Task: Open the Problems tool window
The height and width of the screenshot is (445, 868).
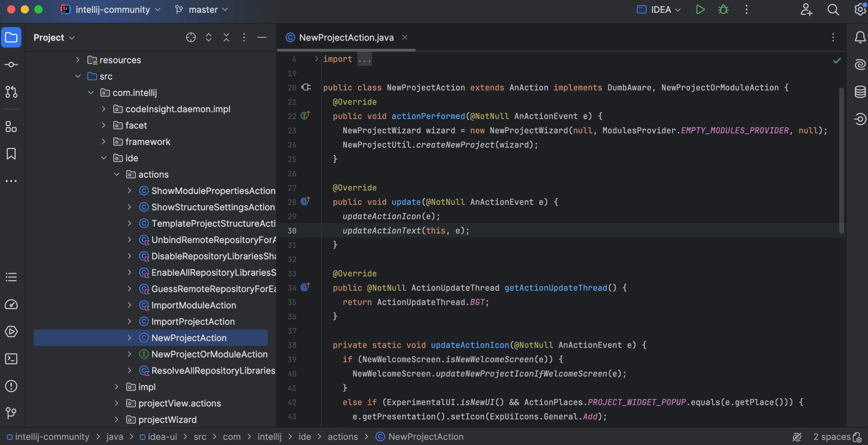Action: click(x=11, y=386)
